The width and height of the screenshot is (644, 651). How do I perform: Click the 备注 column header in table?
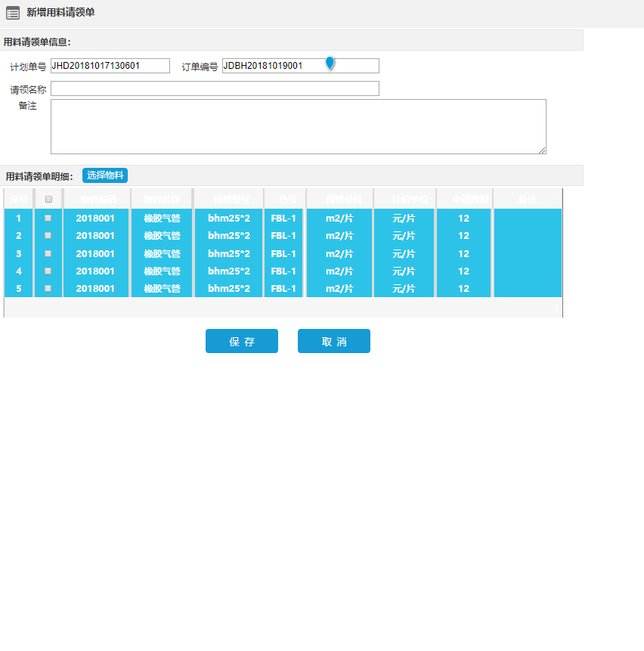528,200
